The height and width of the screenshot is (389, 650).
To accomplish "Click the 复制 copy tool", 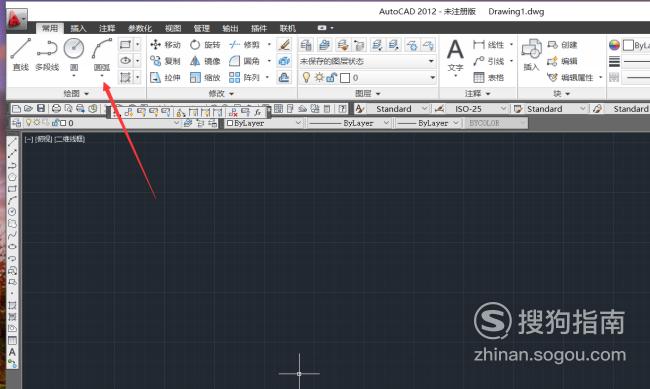I will point(165,61).
